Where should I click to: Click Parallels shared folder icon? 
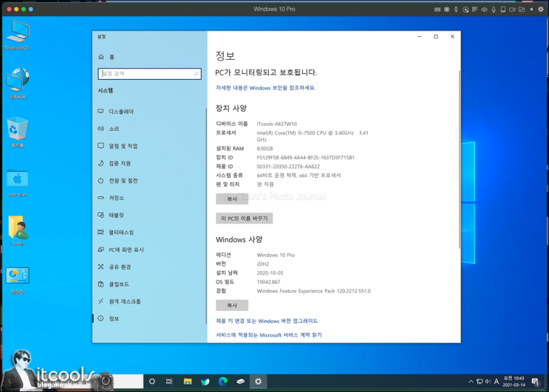pos(522,10)
